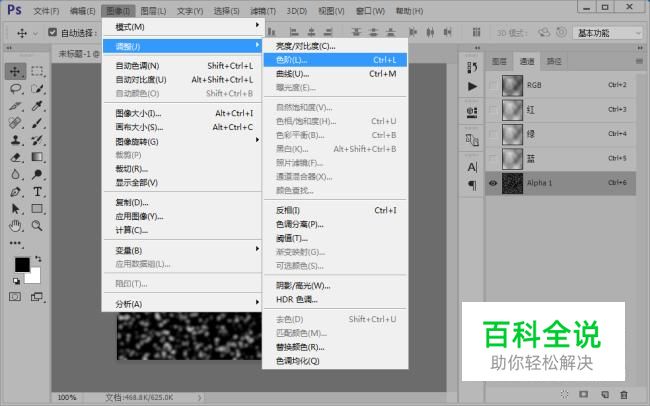Screen dimensions: 650x406
Task: Click the foreground black color swatch
Action: tap(22, 264)
